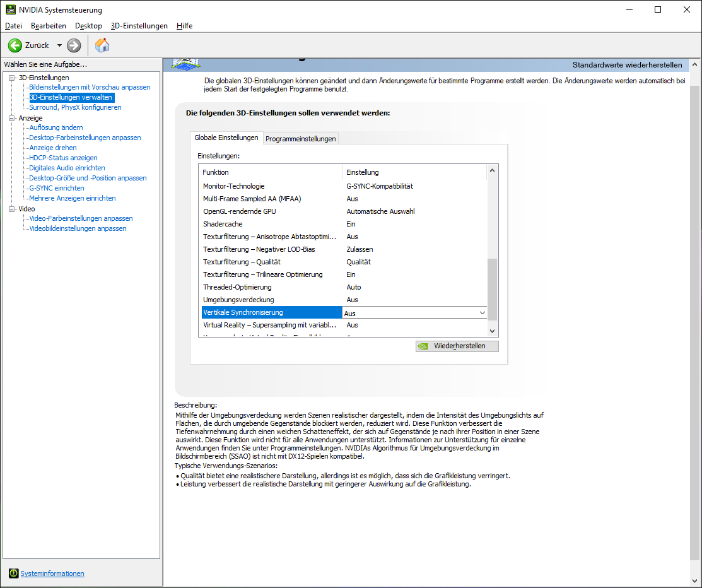This screenshot has height=588, width=702.
Task: Open the Desktop menu
Action: pyautogui.click(x=89, y=25)
